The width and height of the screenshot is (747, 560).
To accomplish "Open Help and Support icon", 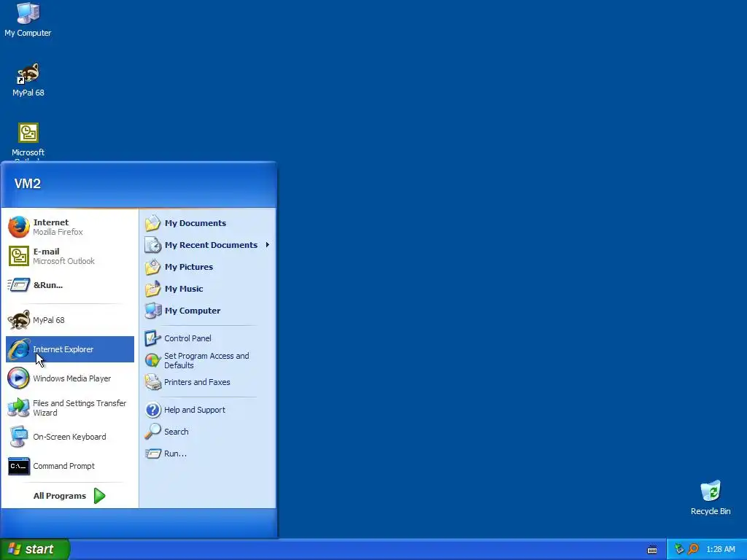I will tap(153, 410).
